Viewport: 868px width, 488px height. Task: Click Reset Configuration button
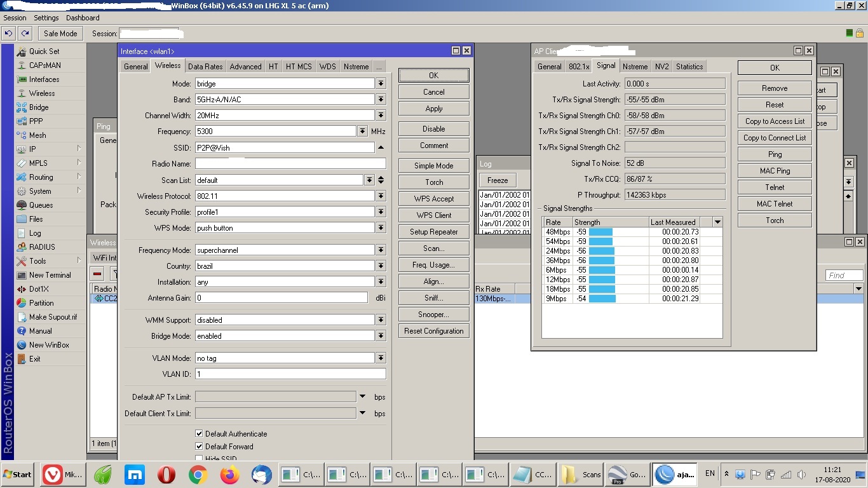coord(434,331)
